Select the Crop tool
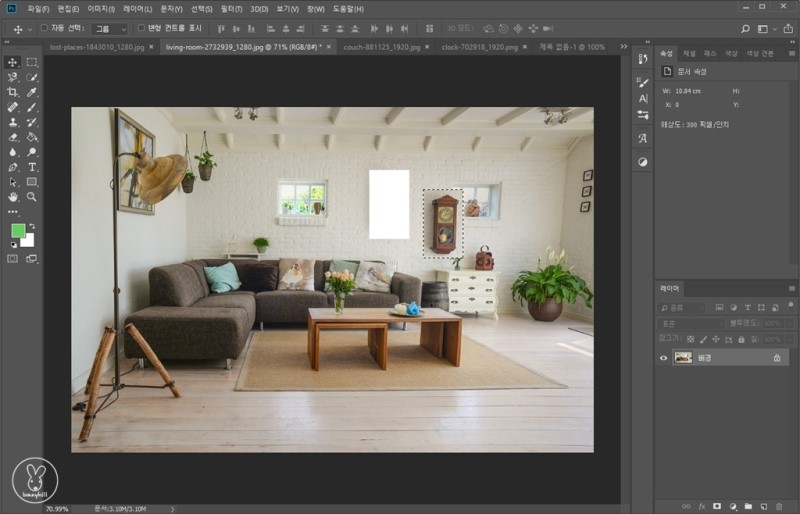 (13, 92)
